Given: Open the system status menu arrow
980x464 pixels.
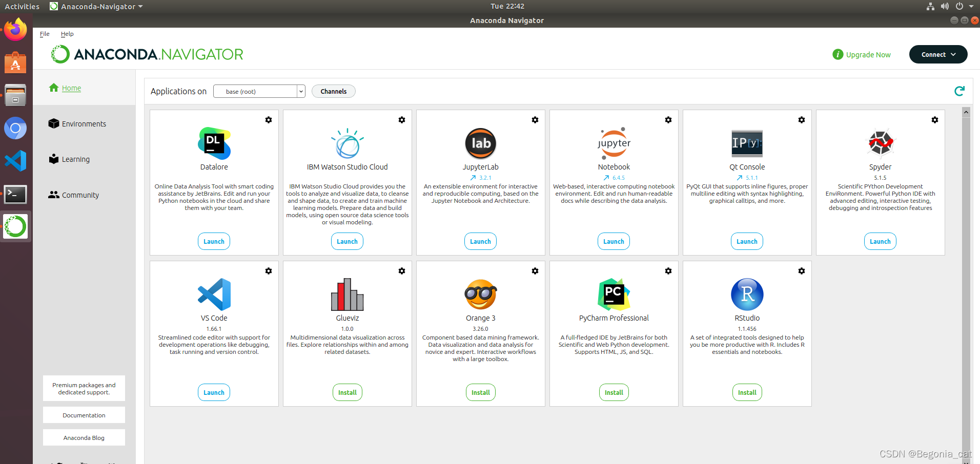Looking at the screenshot, I should pos(971,6).
